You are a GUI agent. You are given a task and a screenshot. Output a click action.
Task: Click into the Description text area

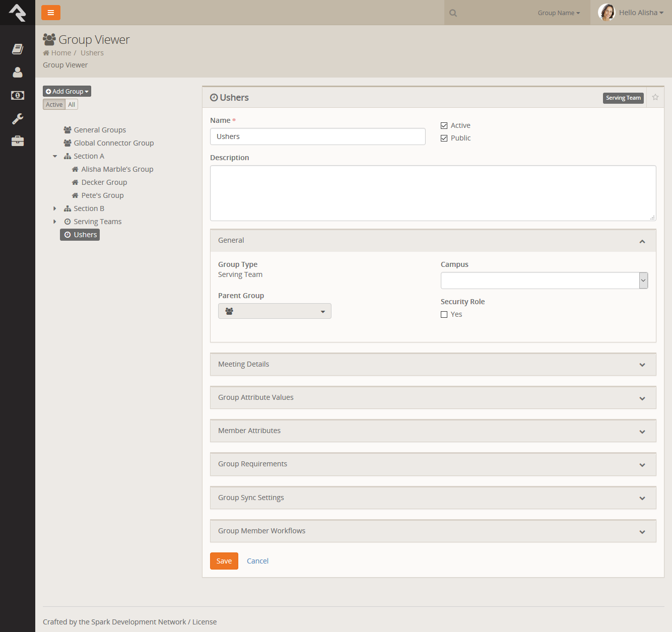(x=433, y=193)
